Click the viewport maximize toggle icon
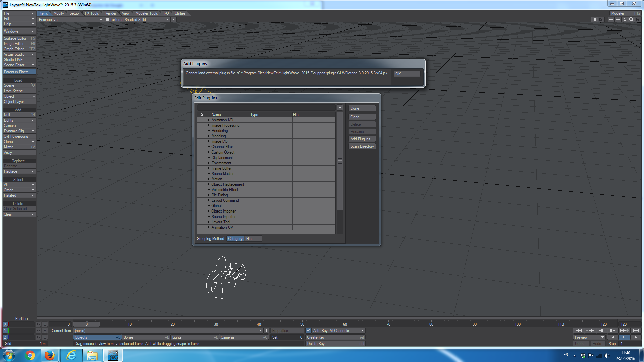Image resolution: width=644 pixels, height=362 pixels. [x=638, y=20]
